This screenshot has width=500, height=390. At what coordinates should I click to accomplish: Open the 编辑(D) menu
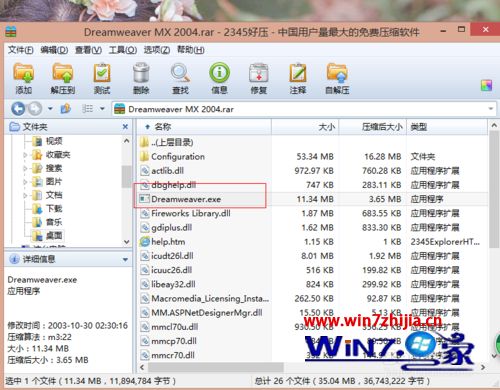(x=54, y=50)
